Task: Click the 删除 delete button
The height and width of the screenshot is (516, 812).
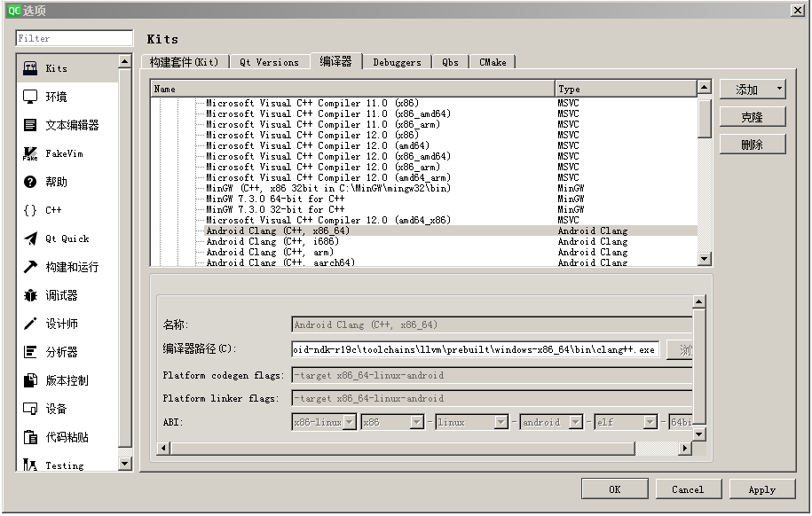Action: pyautogui.click(x=753, y=145)
